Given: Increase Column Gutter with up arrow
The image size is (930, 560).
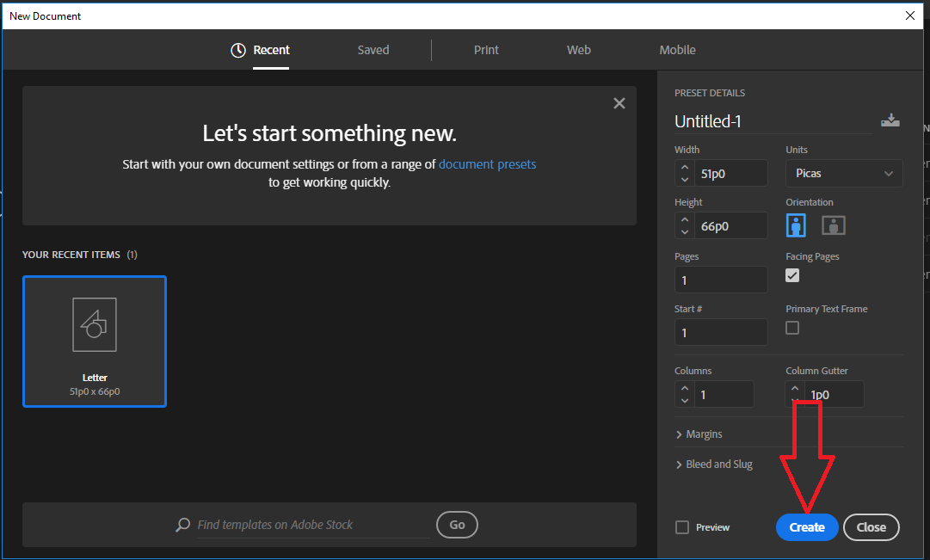Looking at the screenshot, I should pos(795,389).
